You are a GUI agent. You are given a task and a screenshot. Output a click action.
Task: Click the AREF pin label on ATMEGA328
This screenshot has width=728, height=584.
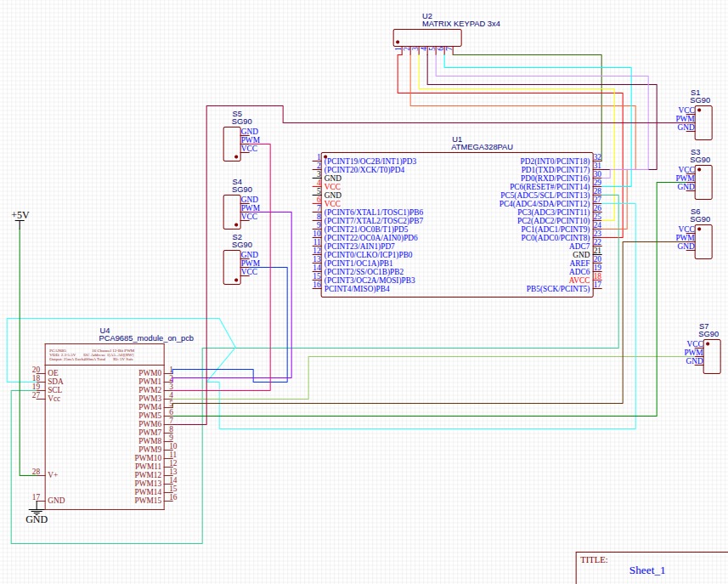[580, 264]
